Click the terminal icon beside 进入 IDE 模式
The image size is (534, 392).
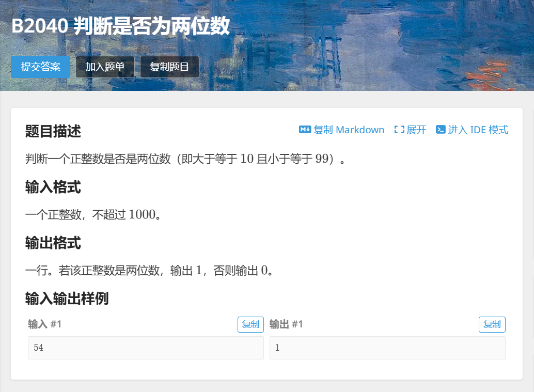(x=440, y=130)
